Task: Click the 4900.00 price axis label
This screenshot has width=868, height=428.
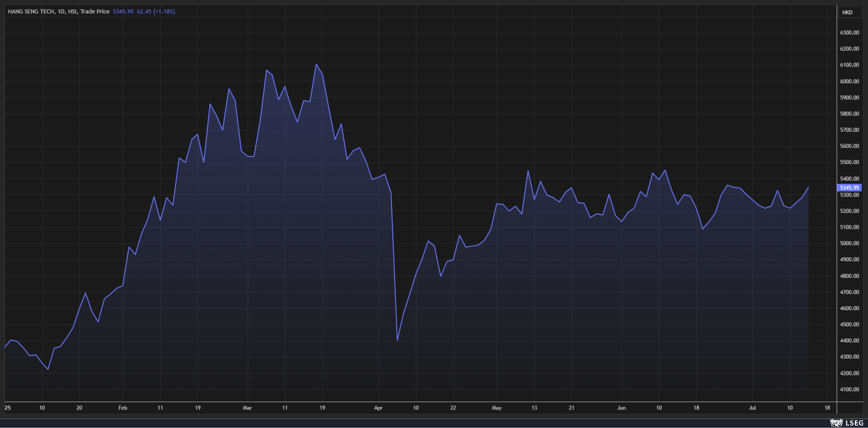Action: (849, 260)
